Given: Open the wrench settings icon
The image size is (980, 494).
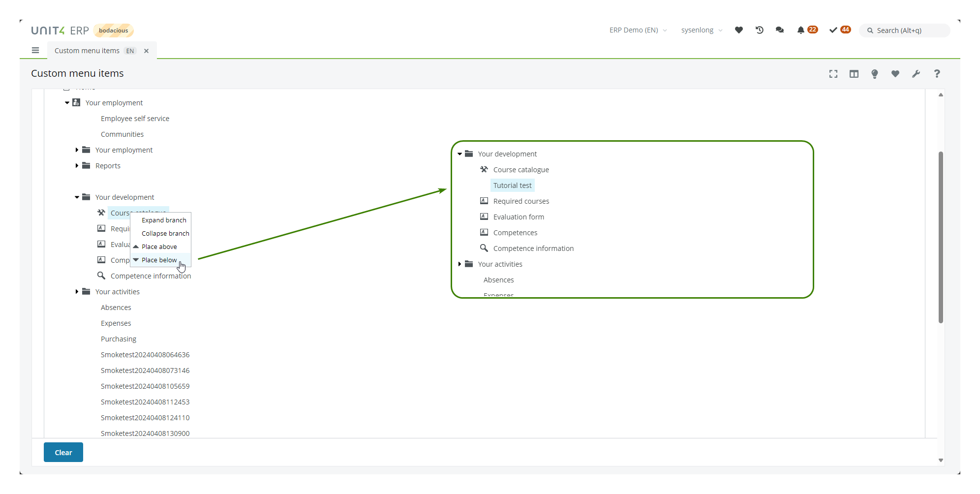Looking at the screenshot, I should (x=916, y=74).
